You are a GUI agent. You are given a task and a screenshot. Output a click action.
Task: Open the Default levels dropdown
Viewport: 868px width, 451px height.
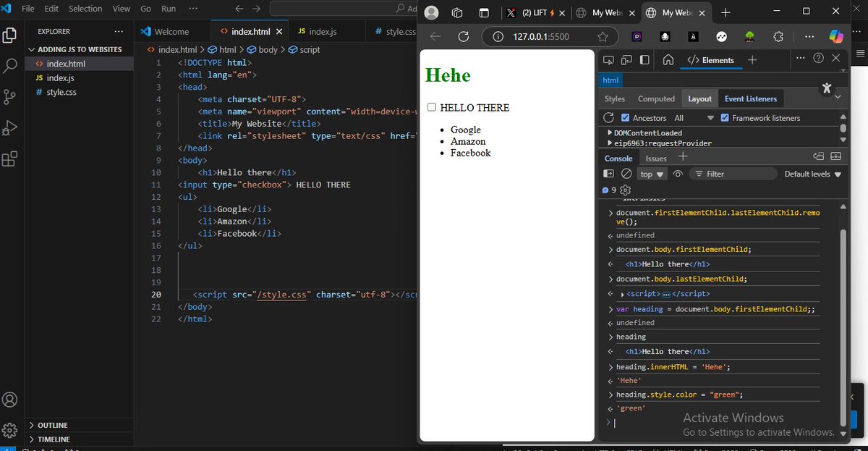click(813, 174)
